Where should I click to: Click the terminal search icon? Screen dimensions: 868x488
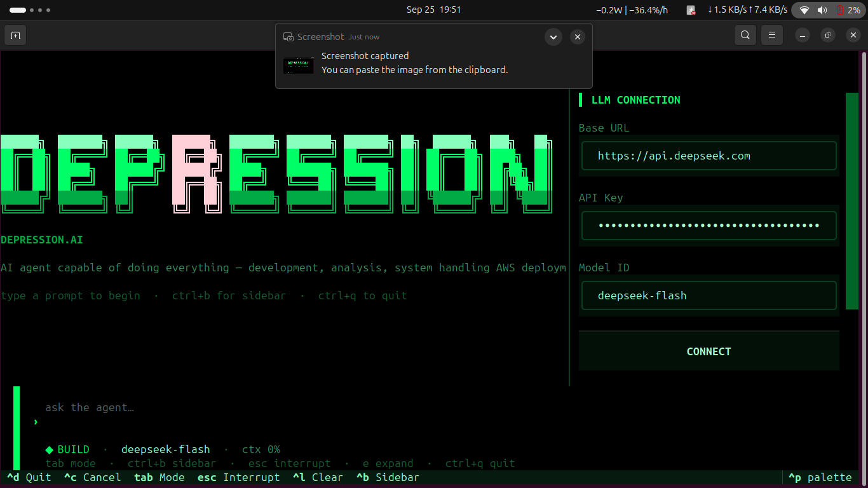pyautogui.click(x=745, y=36)
